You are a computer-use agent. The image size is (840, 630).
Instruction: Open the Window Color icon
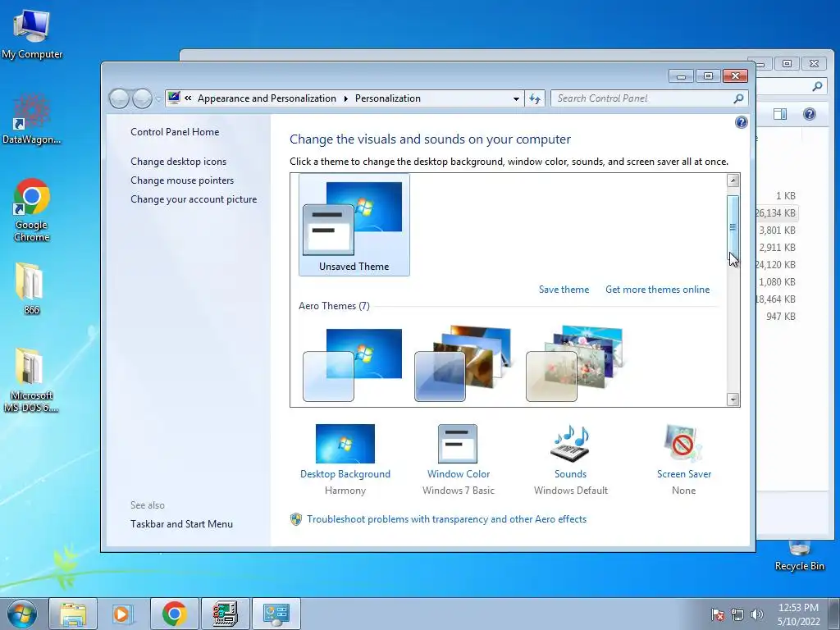pyautogui.click(x=458, y=444)
